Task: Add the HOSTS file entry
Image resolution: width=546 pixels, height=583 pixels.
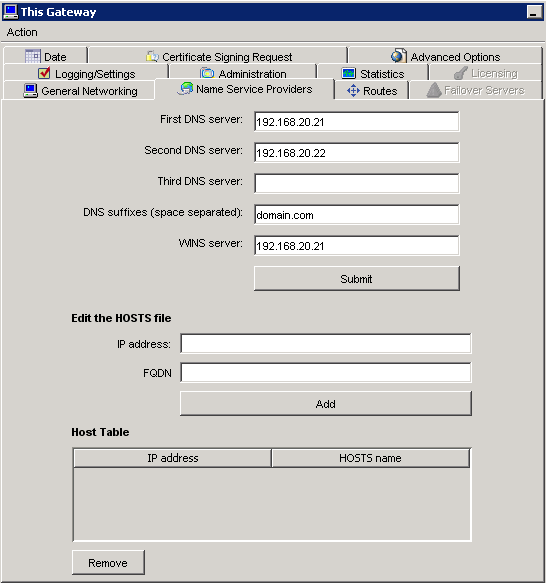Action: pyautogui.click(x=326, y=403)
